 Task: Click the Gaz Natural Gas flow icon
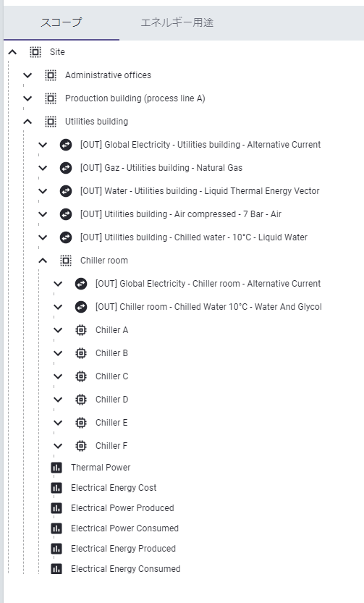(x=66, y=168)
